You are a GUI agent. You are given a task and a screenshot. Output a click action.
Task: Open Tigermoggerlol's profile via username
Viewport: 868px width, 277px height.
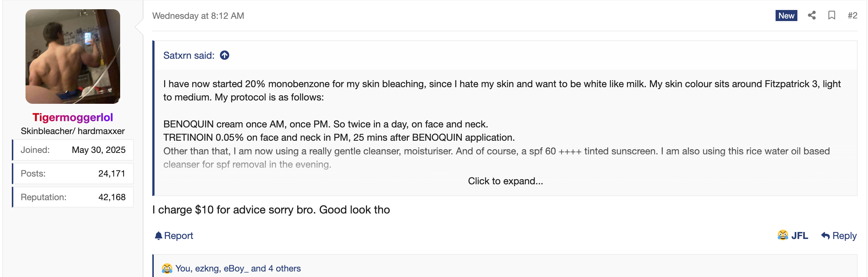(x=73, y=117)
